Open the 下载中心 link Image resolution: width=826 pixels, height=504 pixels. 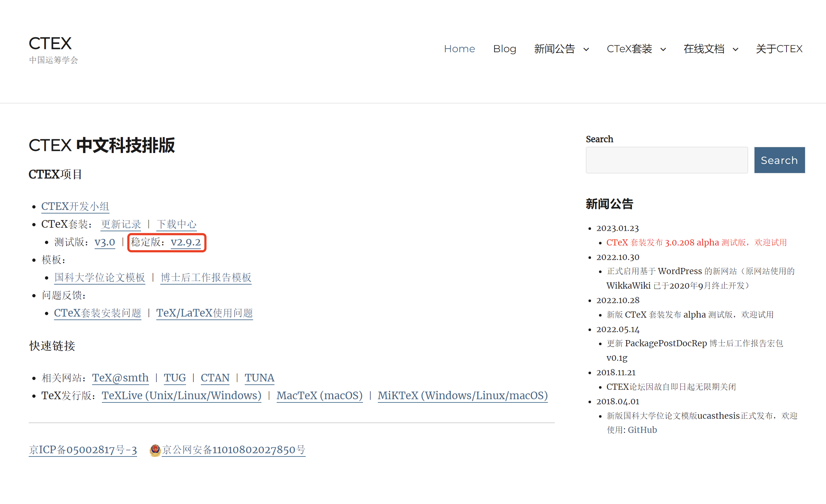coord(177,224)
